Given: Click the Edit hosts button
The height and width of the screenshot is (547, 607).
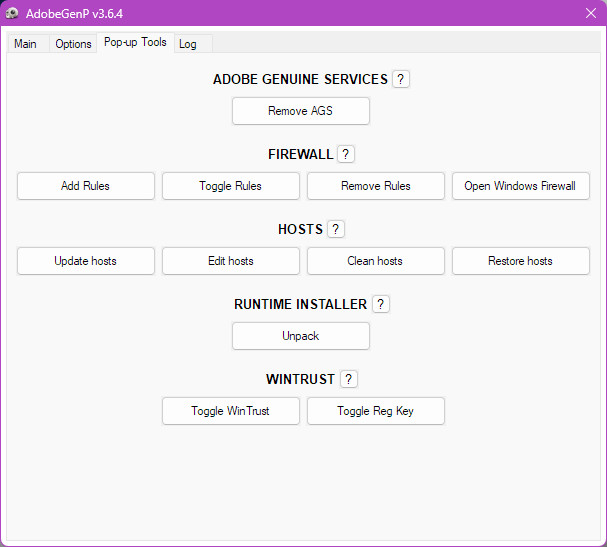Looking at the screenshot, I should point(231,261).
